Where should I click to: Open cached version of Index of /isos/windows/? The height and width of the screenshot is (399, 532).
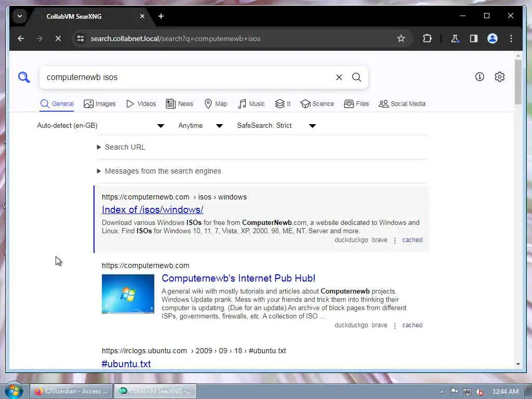point(412,240)
